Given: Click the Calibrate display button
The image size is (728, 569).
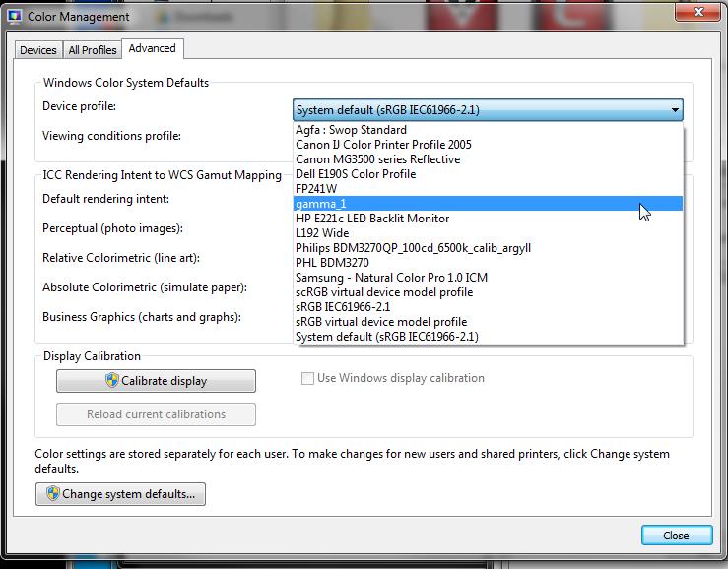Looking at the screenshot, I should pos(156,381).
